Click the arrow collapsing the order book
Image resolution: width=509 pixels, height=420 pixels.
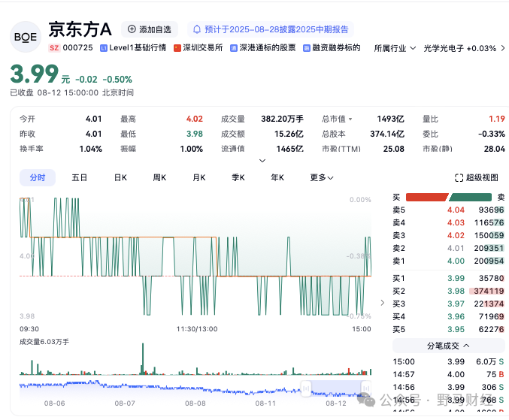pos(383,303)
